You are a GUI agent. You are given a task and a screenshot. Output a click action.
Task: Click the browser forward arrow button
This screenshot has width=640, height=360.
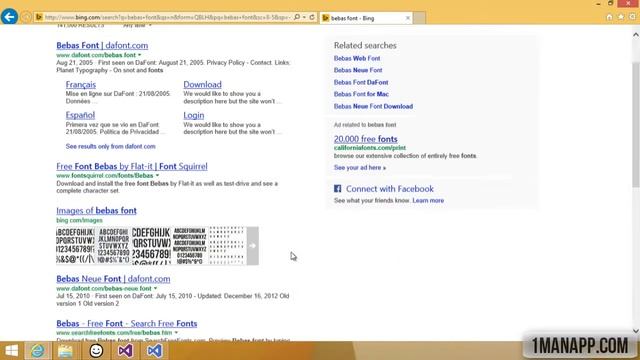pos(26,17)
